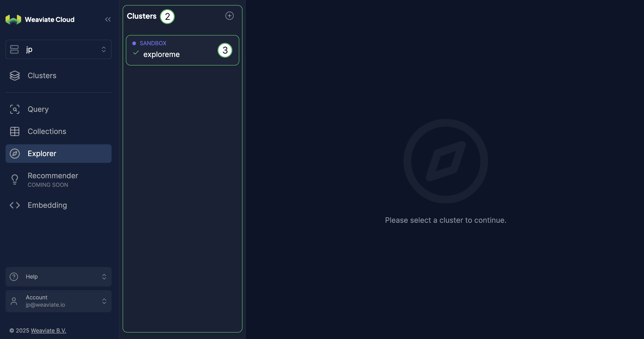Click the Clusters panel heading
Image resolution: width=644 pixels, height=339 pixels.
(x=142, y=16)
